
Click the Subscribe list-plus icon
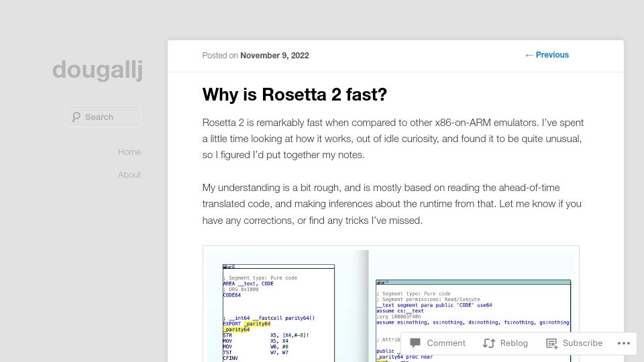tap(551, 343)
